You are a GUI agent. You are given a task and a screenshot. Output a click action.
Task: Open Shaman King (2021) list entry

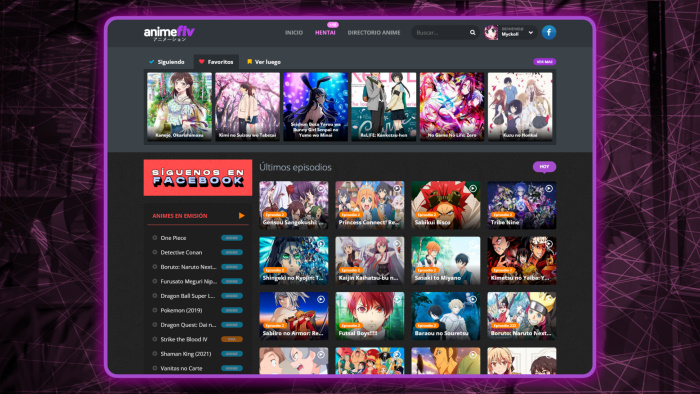[x=186, y=354]
